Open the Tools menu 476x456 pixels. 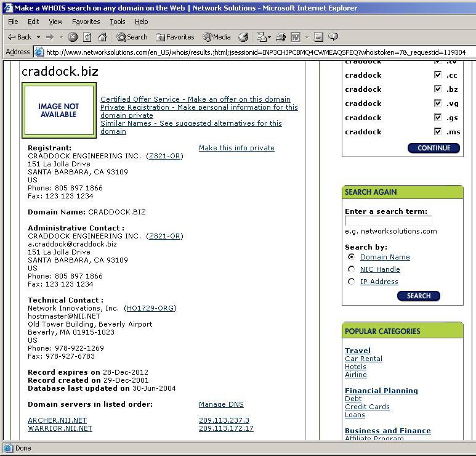pyautogui.click(x=118, y=22)
